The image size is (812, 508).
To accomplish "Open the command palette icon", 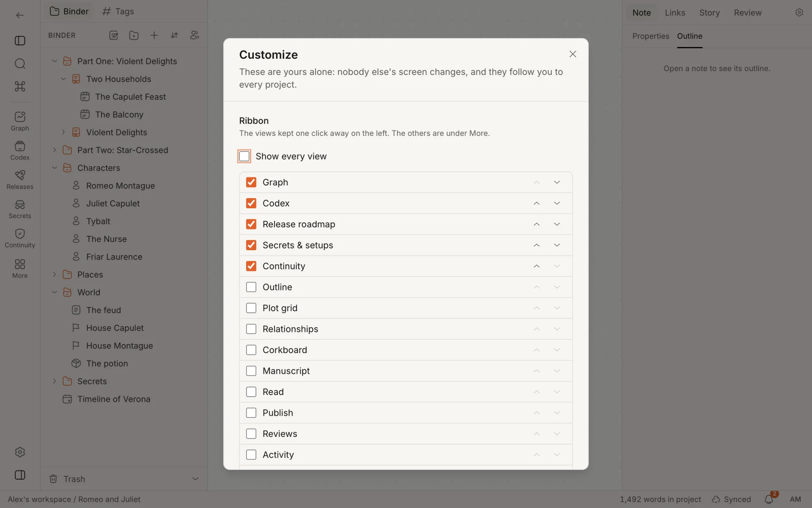I will pyautogui.click(x=20, y=86).
